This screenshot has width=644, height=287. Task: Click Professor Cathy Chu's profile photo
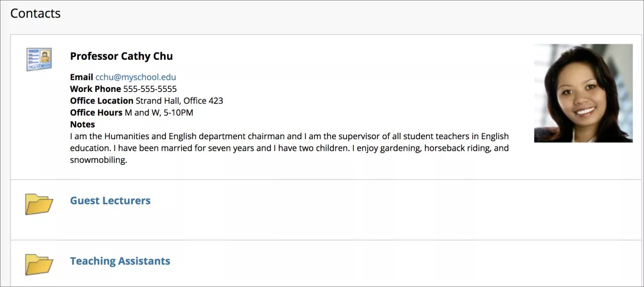pyautogui.click(x=583, y=93)
